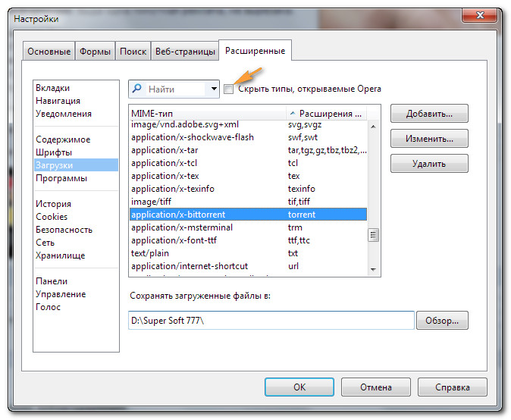Select the application/x-tar row

(249, 150)
